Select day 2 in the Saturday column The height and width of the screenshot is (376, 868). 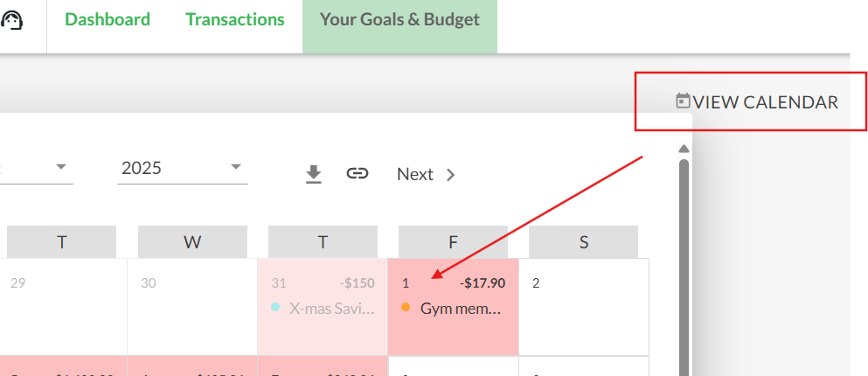584,307
